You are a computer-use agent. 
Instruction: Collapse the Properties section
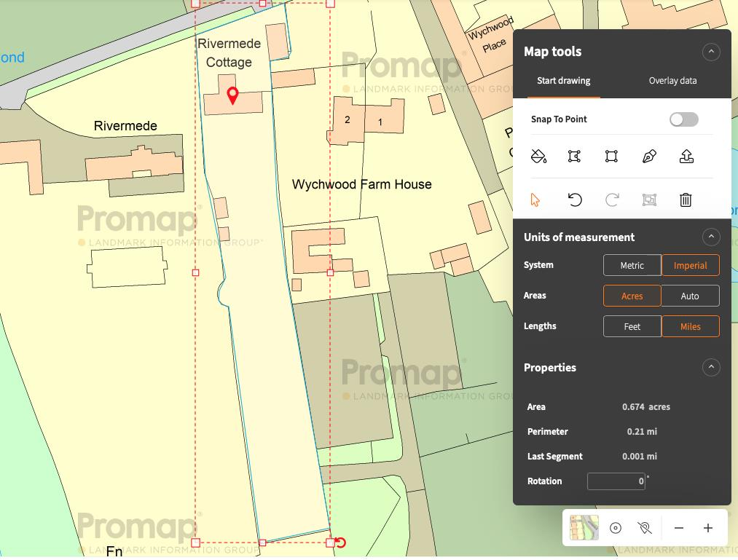(x=711, y=367)
